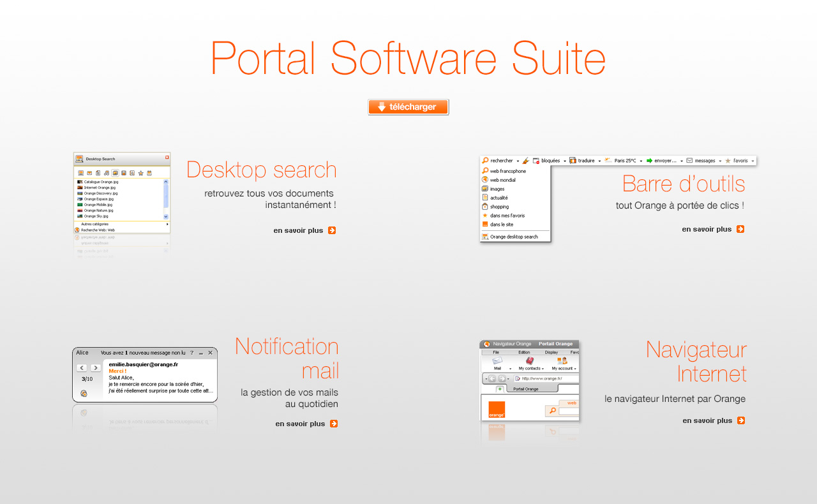817x504 pixels.
Task: Open 'en savoir plus' under Barre d'outils
Action: 713,229
